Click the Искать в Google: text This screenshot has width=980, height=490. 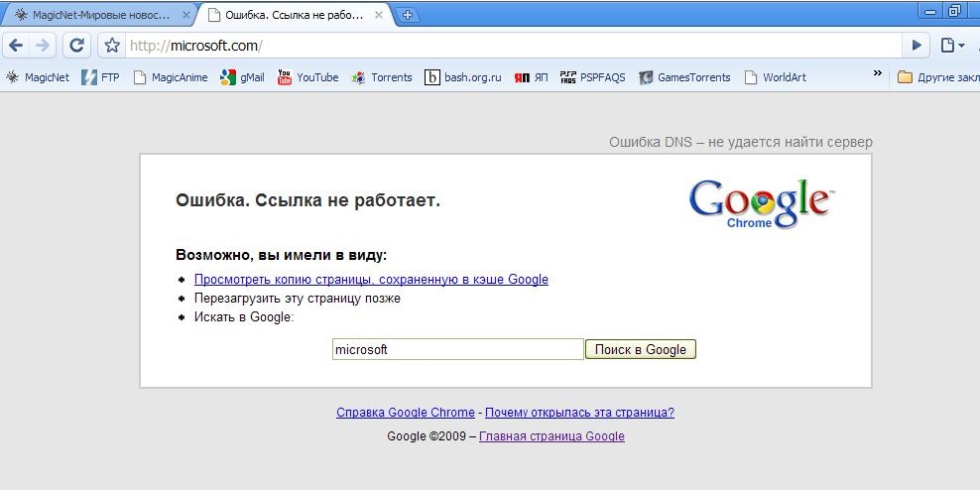coord(244,316)
